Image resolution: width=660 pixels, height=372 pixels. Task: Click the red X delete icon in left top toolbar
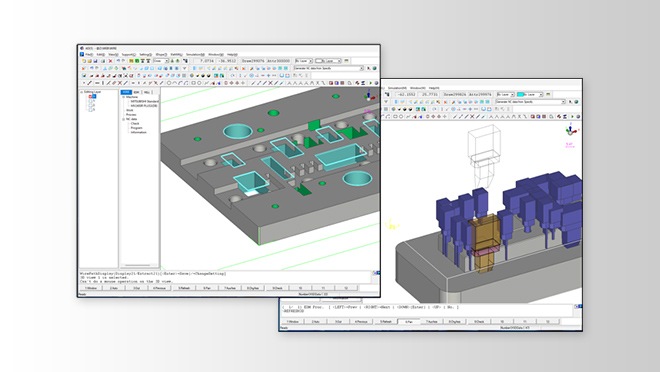110,61
